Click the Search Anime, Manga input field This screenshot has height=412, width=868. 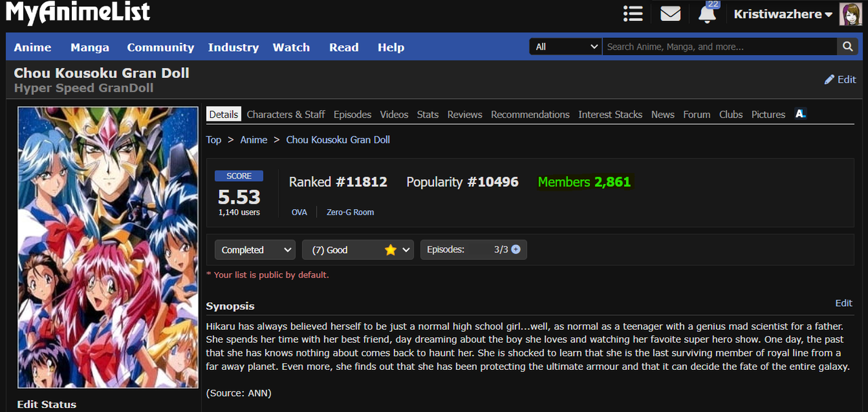[x=719, y=46]
